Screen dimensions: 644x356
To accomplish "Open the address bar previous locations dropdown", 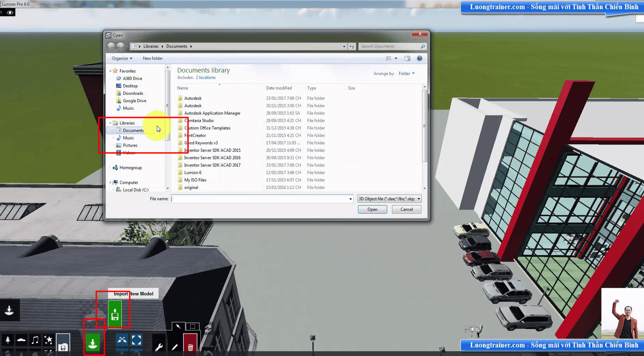I will 344,46.
